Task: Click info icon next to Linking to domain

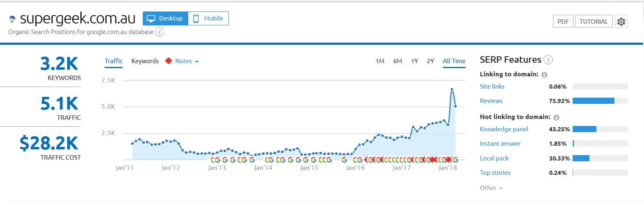Action: pos(544,75)
